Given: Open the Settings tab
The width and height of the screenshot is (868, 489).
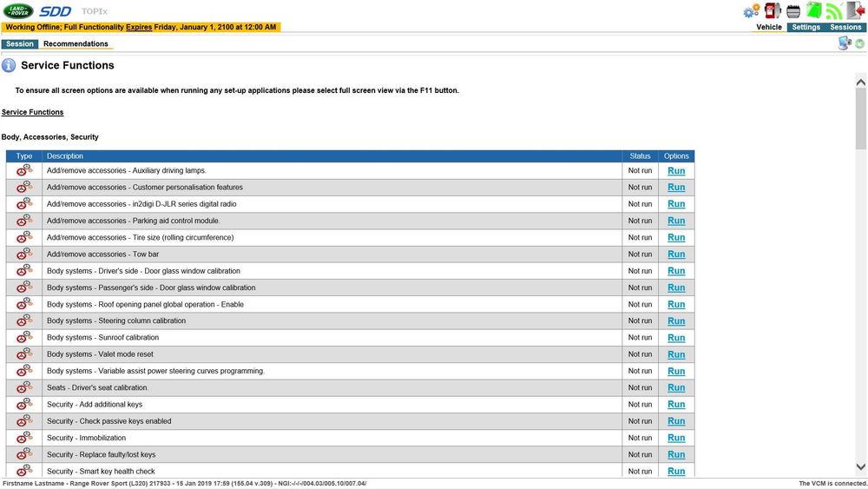Looking at the screenshot, I should [806, 27].
